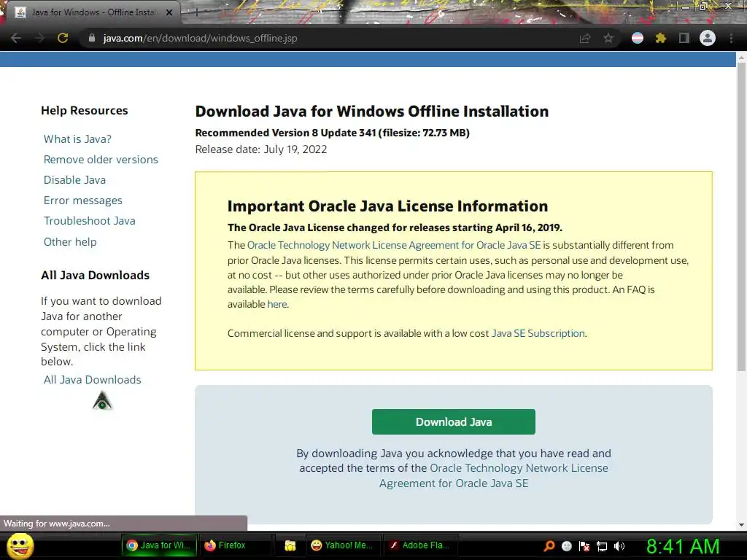Reload the page with the refresh icon
The image size is (747, 560).
pyautogui.click(x=63, y=38)
